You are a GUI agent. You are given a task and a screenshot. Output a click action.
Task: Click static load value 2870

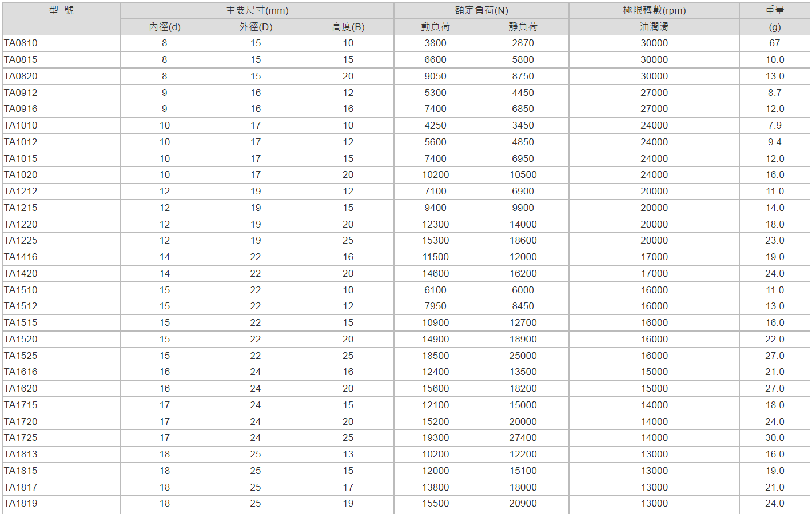[523, 43]
